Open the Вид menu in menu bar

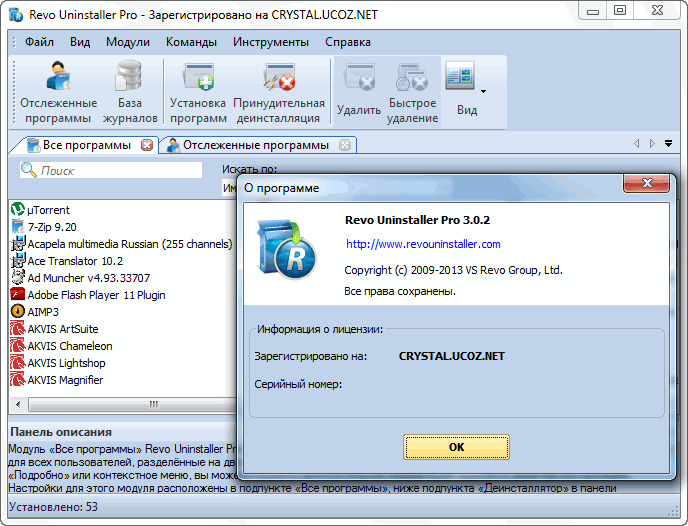(80, 42)
